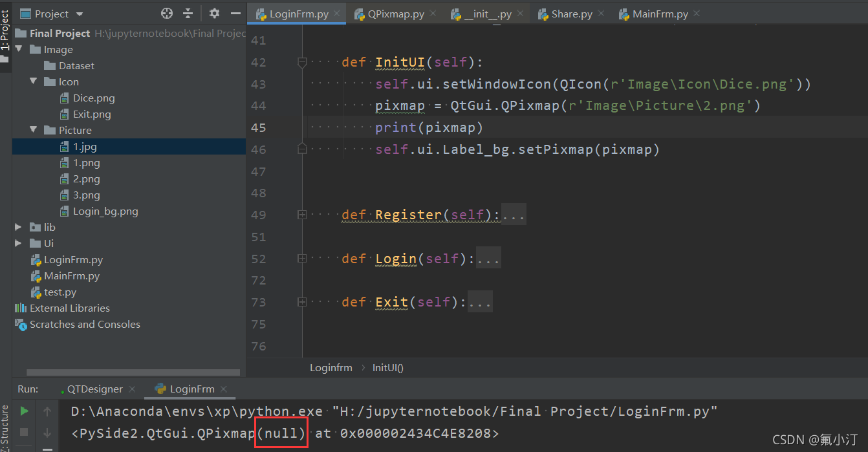
Task: Switch to QTDesigner run tab
Action: (95, 389)
